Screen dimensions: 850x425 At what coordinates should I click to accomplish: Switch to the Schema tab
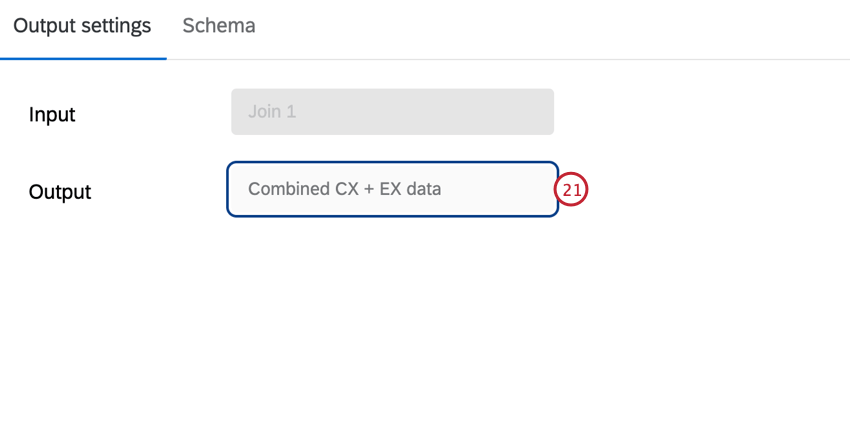click(x=218, y=26)
